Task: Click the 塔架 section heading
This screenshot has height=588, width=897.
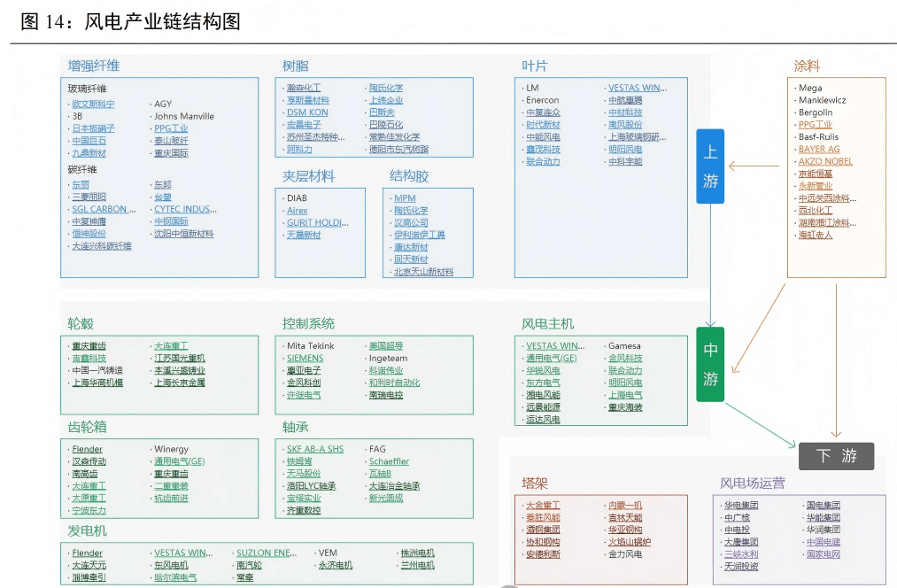Action: [534, 484]
